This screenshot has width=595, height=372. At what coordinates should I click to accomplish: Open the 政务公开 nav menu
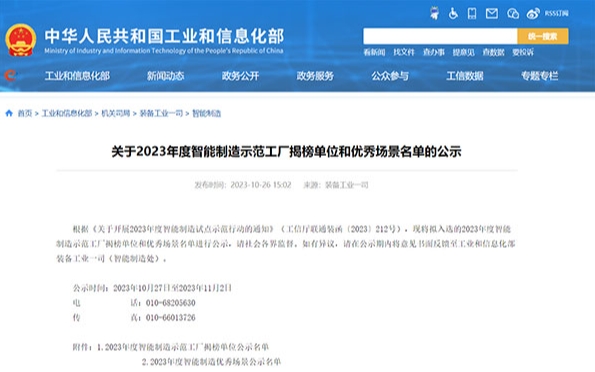coord(240,76)
